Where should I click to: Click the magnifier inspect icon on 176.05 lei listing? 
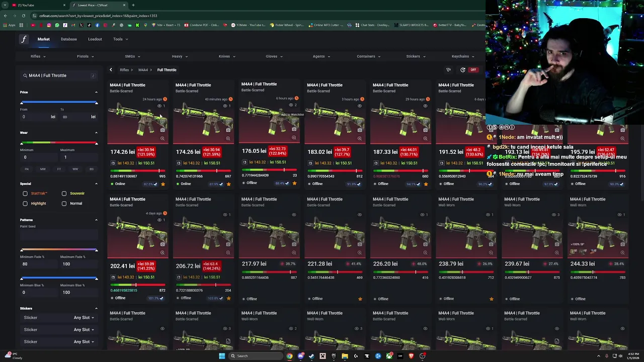pyautogui.click(x=294, y=137)
